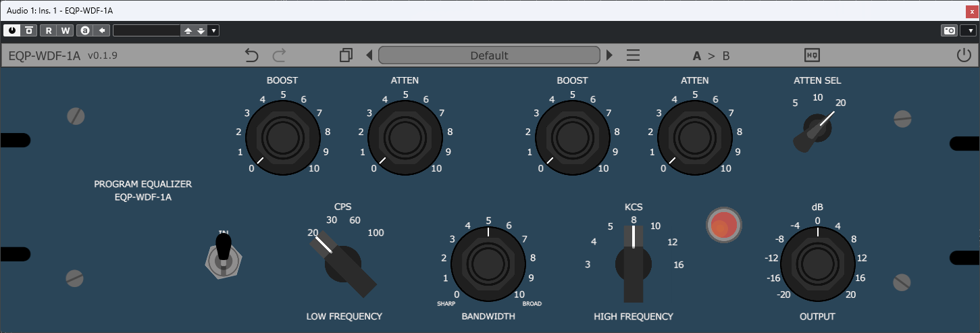Viewport: 980px width, 333px height.
Task: Click the red indicator lamp
Action: pos(723,225)
